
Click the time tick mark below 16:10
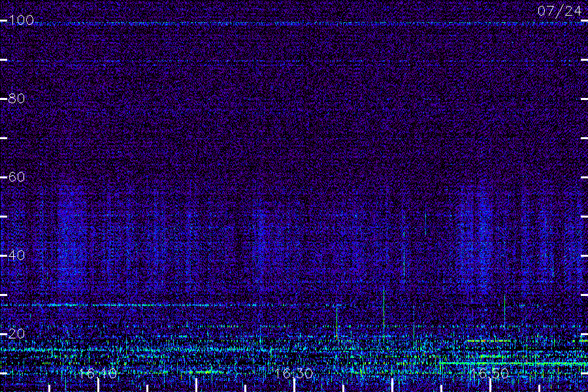(98, 385)
